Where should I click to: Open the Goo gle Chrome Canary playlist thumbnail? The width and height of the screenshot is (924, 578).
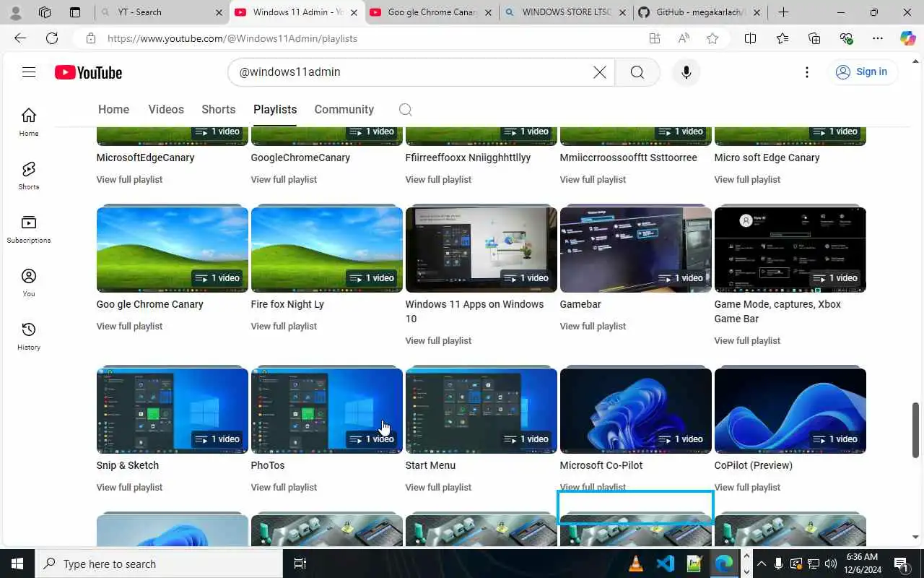coord(173,250)
